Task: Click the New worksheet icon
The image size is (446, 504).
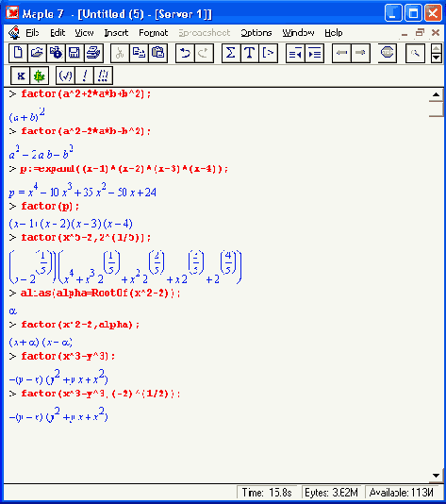Action: (x=18, y=53)
